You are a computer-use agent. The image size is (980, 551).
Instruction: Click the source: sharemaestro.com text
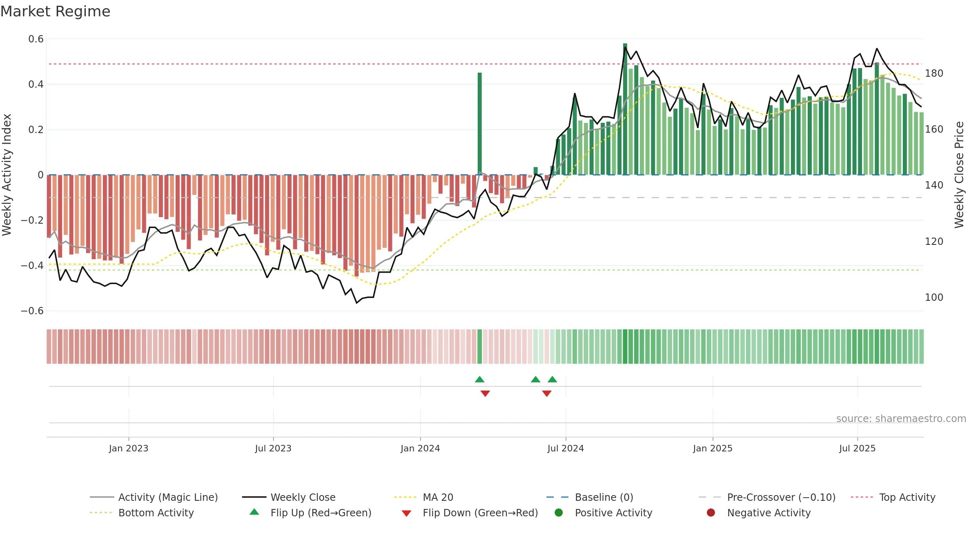pos(901,419)
